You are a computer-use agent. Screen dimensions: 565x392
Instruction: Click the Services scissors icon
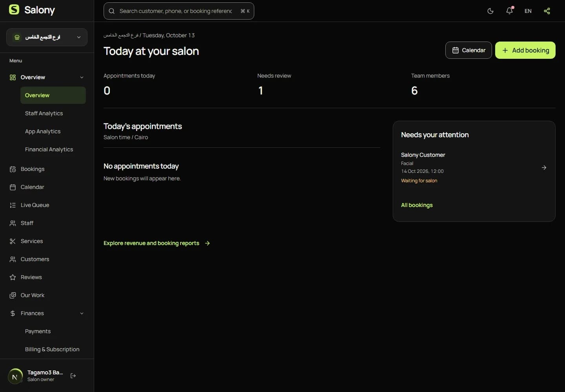point(13,241)
